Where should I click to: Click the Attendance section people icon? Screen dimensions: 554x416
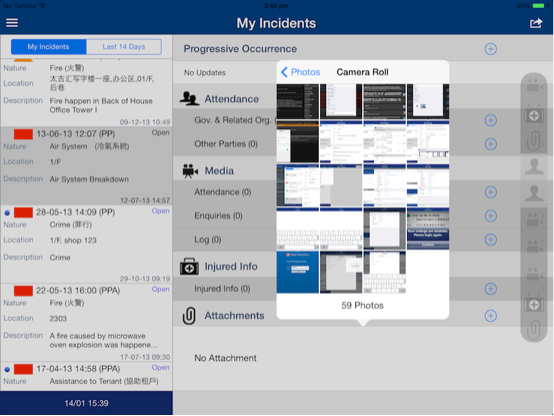point(189,99)
